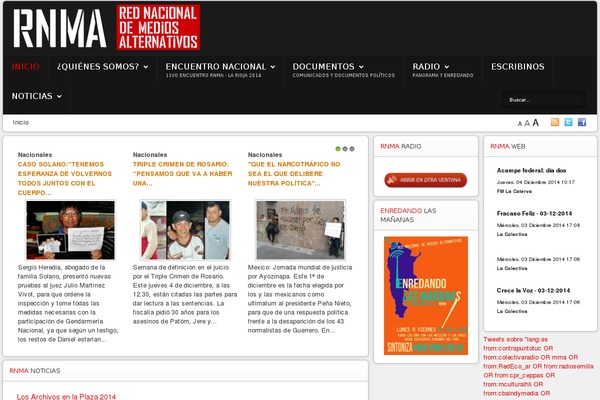
Task: Click the Miércoles 17:09 date under Fracaso Feliz
Action: (538, 225)
